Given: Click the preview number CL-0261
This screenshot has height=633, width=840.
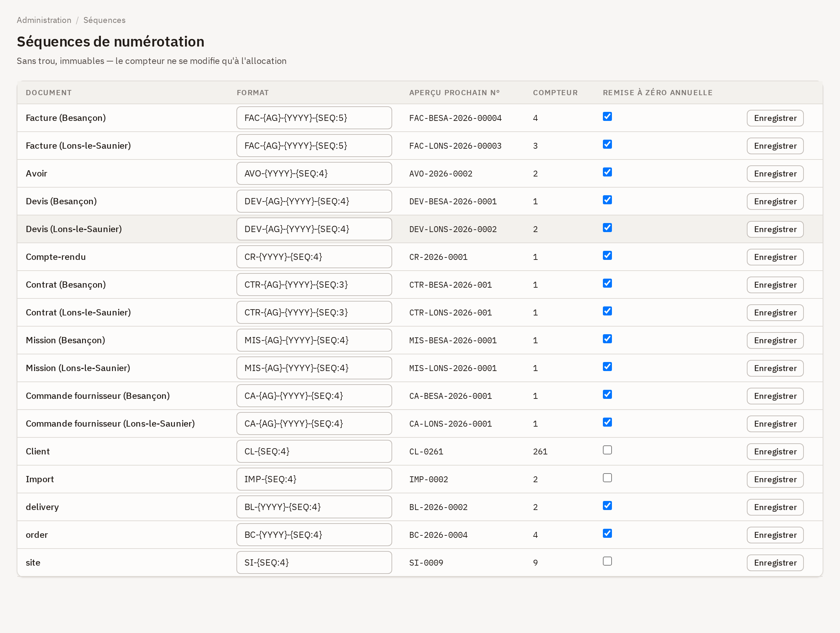Looking at the screenshot, I should 426,452.
